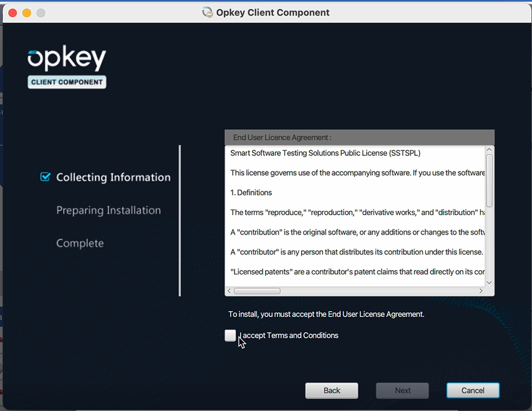Screen dimensions: 532x411
Task: Click the CLIENT COMPONENT badge
Action: tap(67, 82)
